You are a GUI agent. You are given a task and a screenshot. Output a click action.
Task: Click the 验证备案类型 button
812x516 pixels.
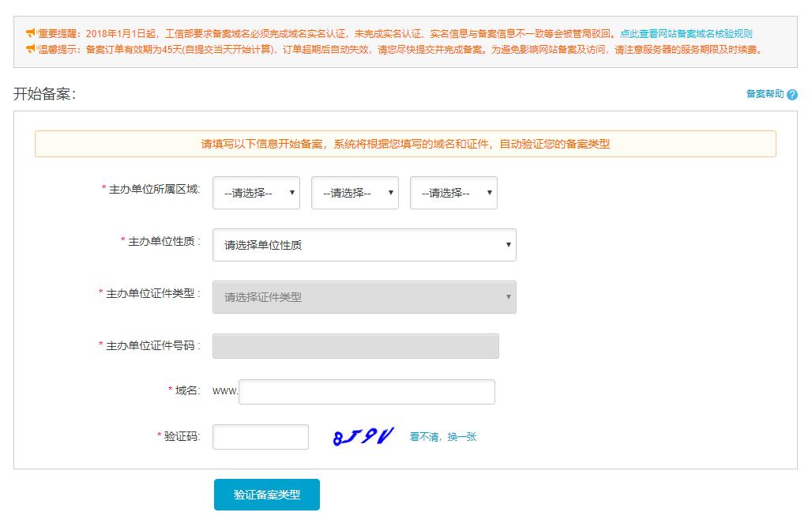(x=266, y=495)
